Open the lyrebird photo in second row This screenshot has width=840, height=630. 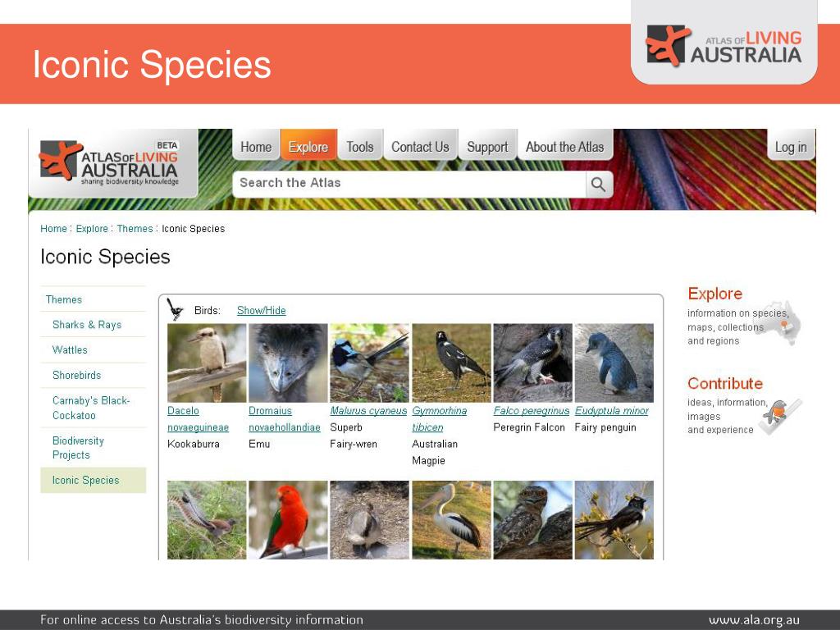(x=207, y=519)
